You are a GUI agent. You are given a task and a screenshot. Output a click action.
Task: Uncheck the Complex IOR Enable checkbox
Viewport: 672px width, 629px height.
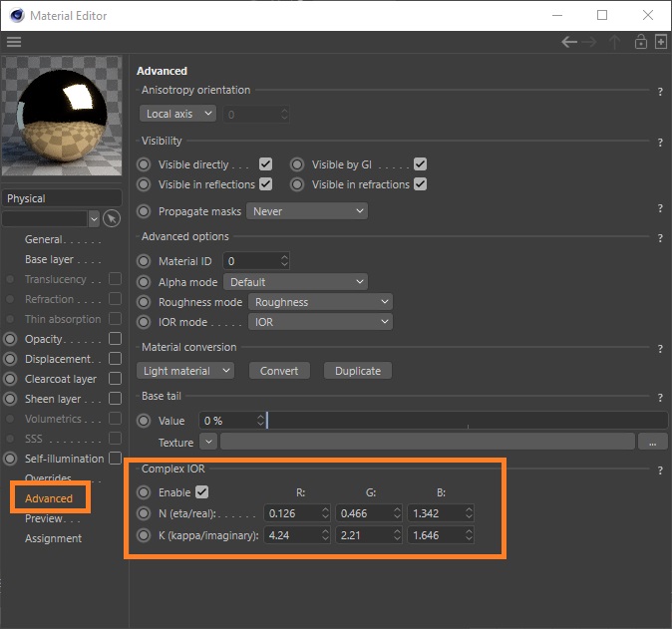pyautogui.click(x=202, y=492)
